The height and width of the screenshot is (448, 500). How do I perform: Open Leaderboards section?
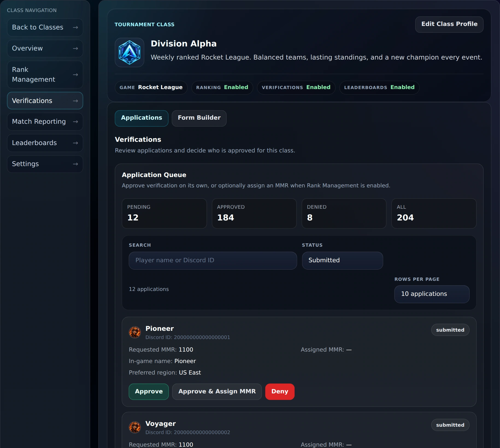point(45,143)
